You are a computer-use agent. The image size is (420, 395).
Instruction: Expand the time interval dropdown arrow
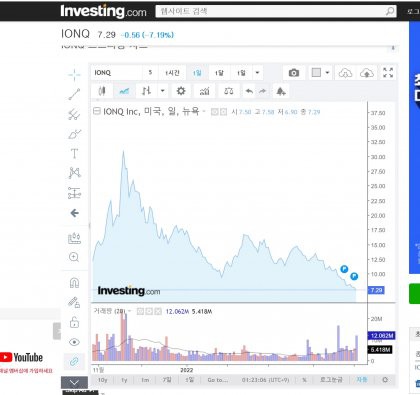tap(257, 73)
